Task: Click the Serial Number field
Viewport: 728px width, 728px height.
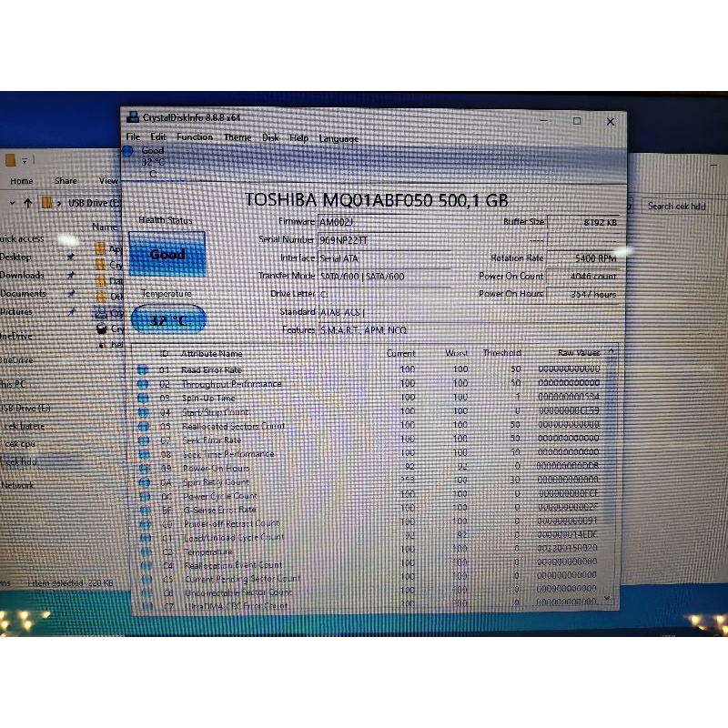Action: [384, 240]
